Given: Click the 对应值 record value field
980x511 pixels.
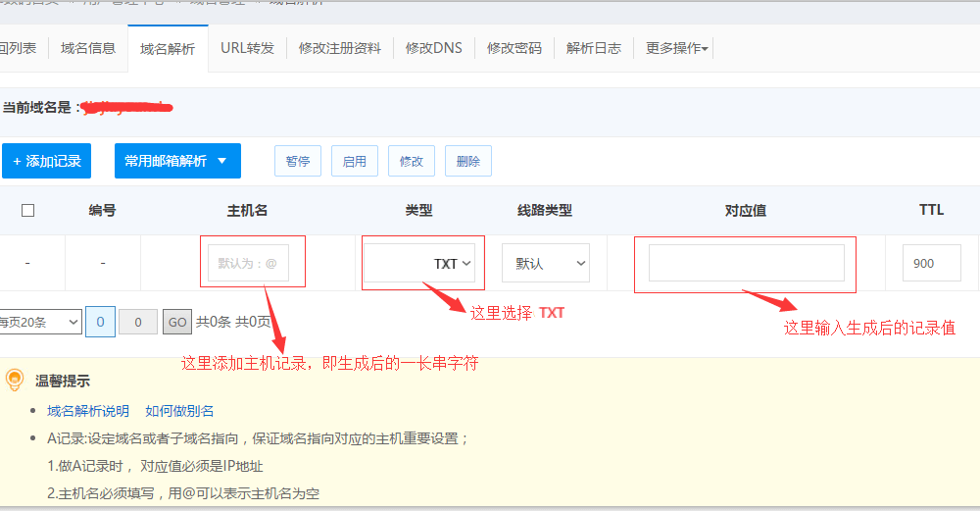Looking at the screenshot, I should [x=746, y=263].
